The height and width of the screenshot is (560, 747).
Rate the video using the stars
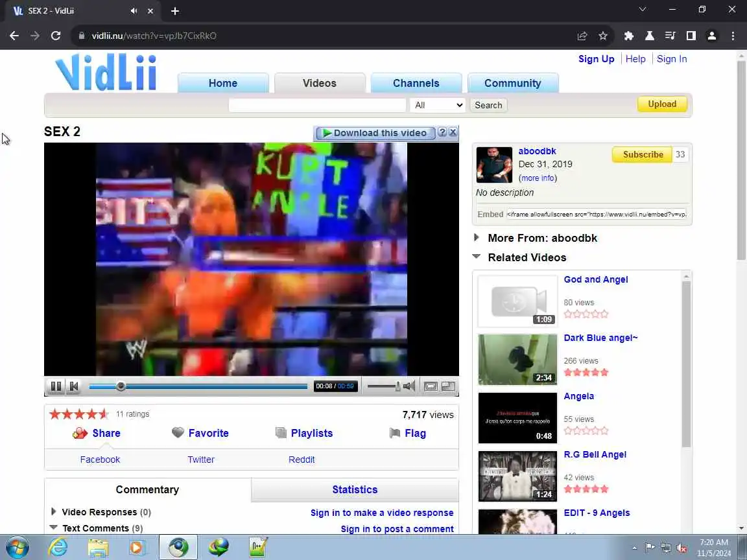[79, 414]
